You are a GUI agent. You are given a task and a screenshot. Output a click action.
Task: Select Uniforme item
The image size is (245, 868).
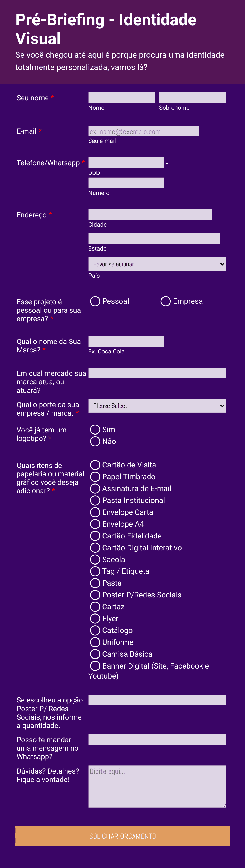(x=95, y=642)
